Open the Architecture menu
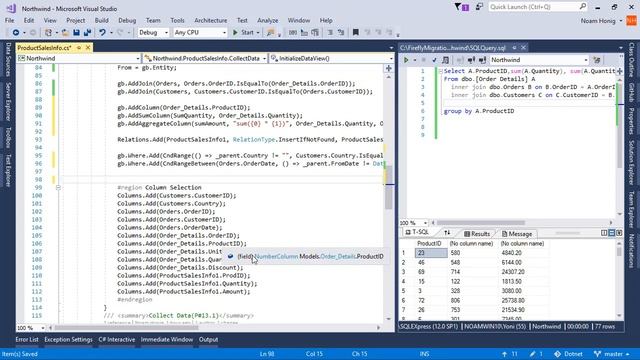 click(x=211, y=20)
